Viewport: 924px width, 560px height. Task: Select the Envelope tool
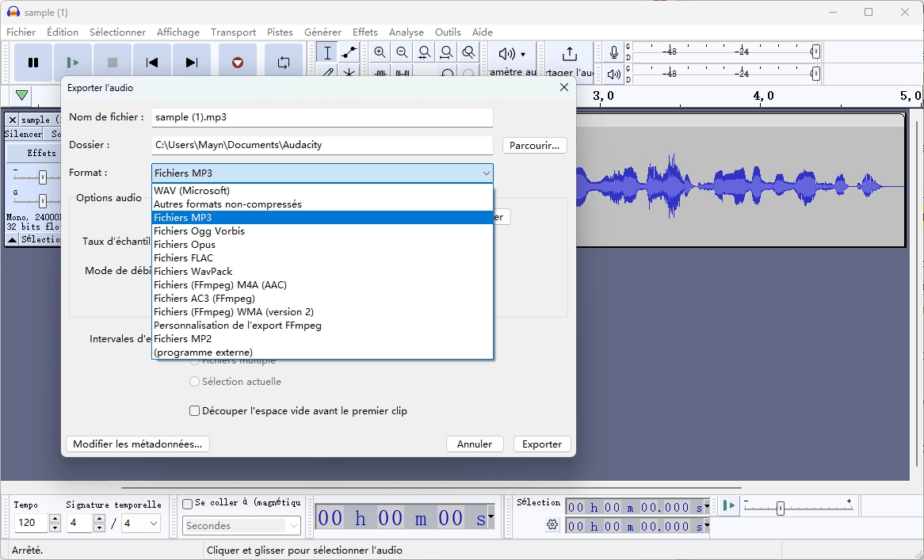pyautogui.click(x=349, y=53)
